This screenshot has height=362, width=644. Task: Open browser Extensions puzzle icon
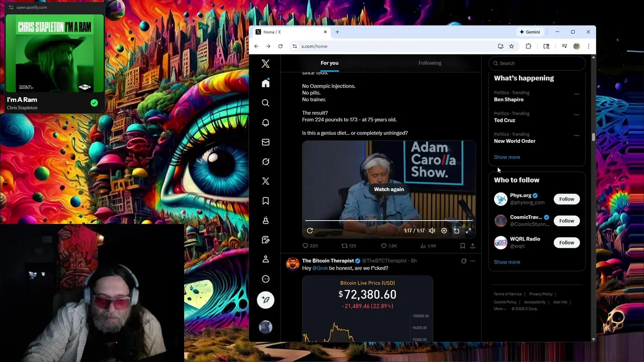click(x=528, y=46)
